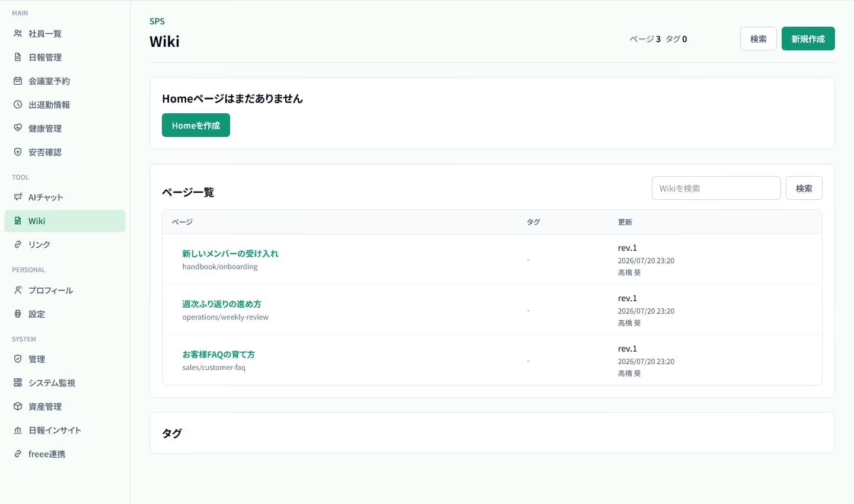Click rev.1 in the お客様FAQ row
This screenshot has width=854, height=504.
(x=627, y=349)
